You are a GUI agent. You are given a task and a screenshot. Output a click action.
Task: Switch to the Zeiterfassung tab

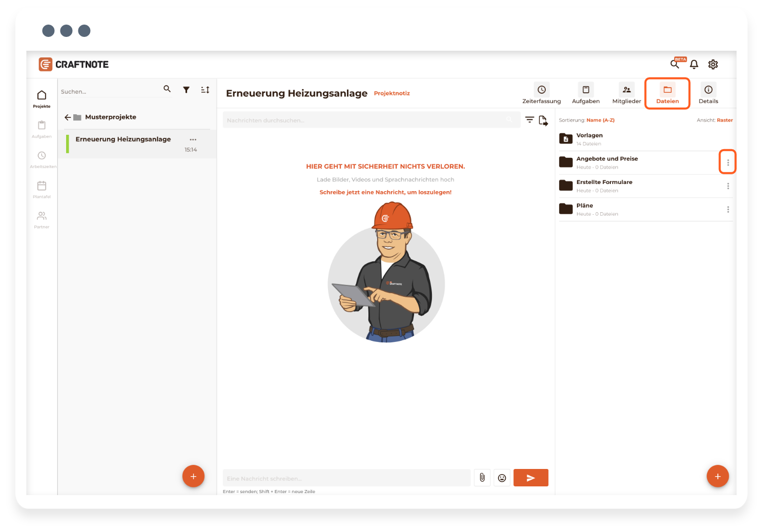pyautogui.click(x=541, y=93)
